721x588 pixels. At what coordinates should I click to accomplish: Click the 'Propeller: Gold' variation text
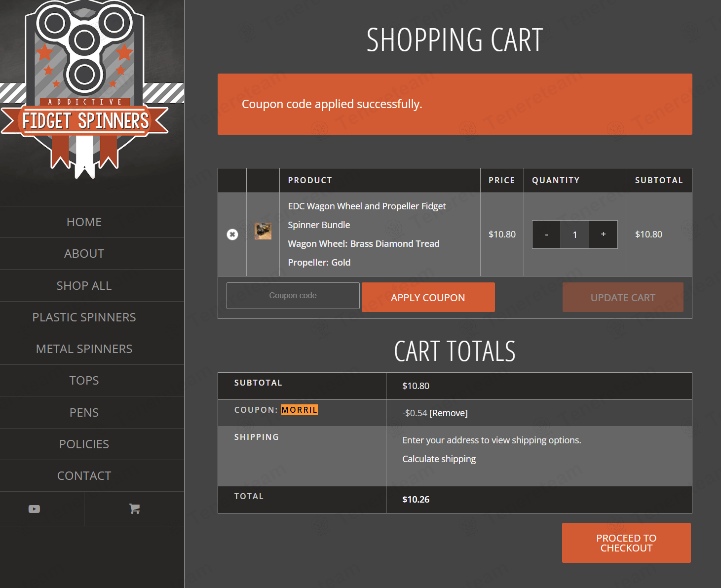pos(319,263)
